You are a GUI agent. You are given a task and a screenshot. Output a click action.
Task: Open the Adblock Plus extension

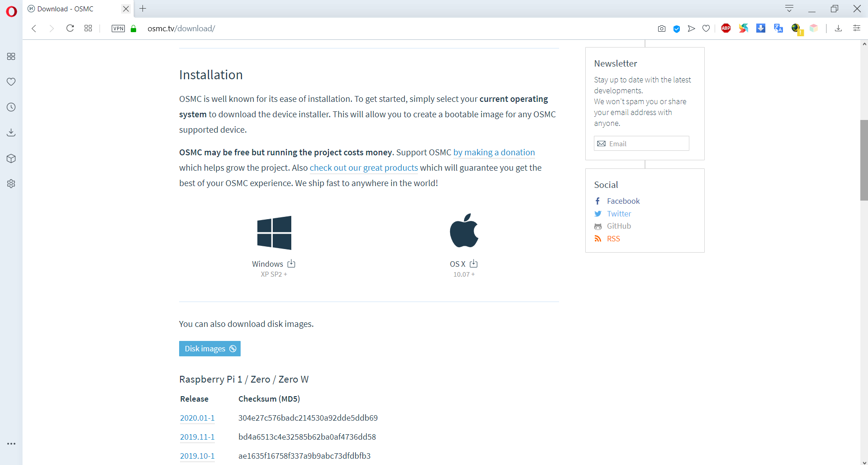[726, 28]
